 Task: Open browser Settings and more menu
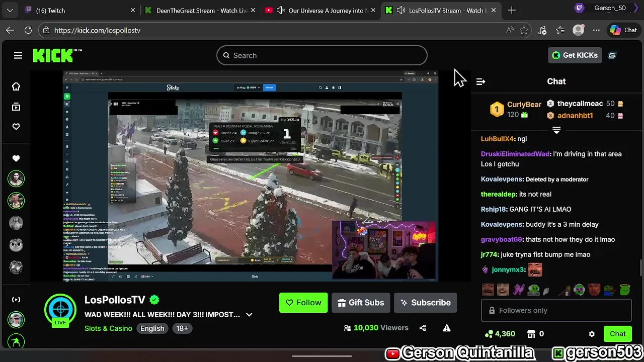(x=596, y=30)
